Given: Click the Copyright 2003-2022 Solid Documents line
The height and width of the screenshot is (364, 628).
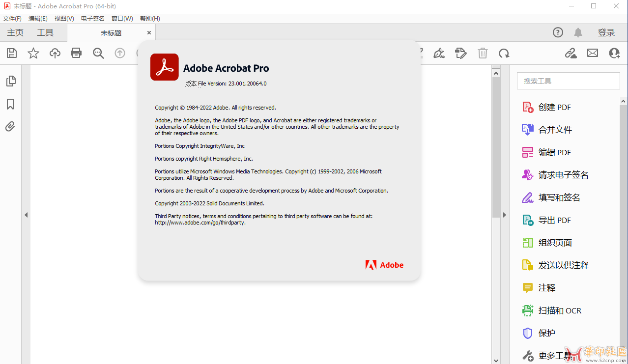Looking at the screenshot, I should 209,203.
